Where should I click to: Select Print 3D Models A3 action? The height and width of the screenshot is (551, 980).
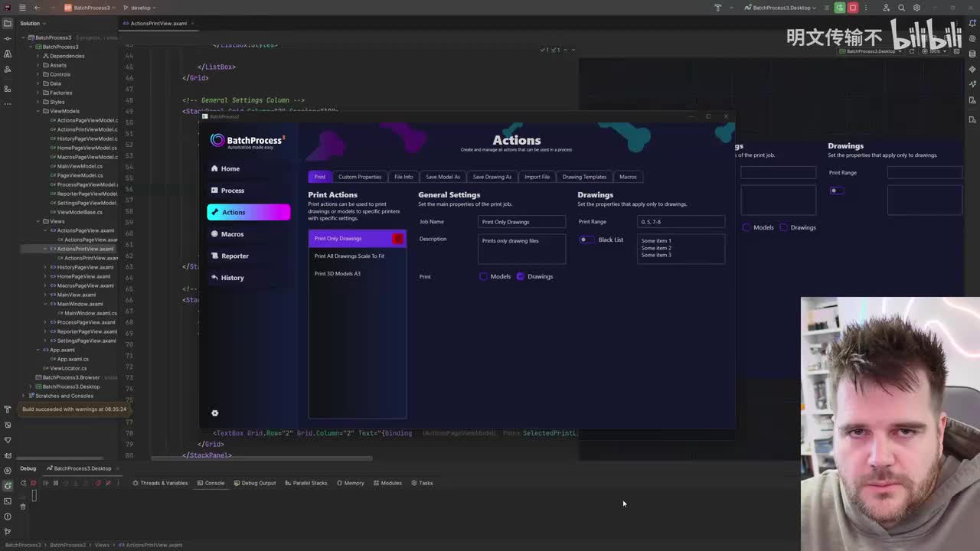tap(357, 274)
